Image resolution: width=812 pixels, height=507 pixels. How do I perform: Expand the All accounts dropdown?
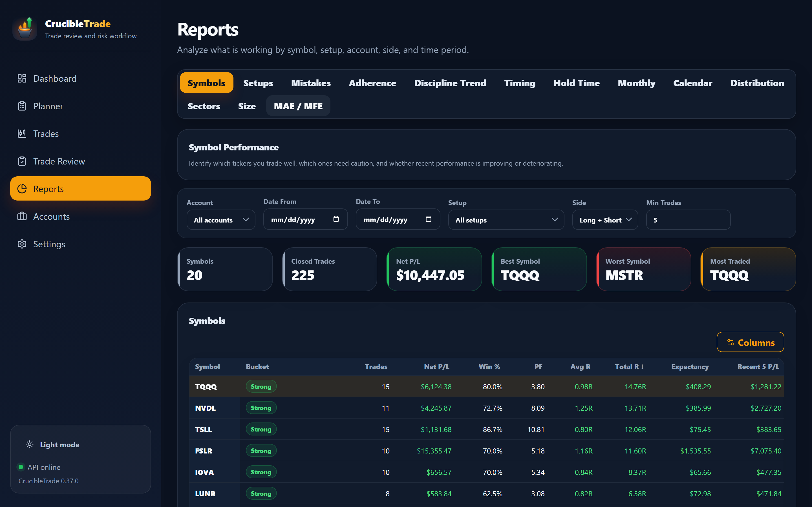point(221,220)
